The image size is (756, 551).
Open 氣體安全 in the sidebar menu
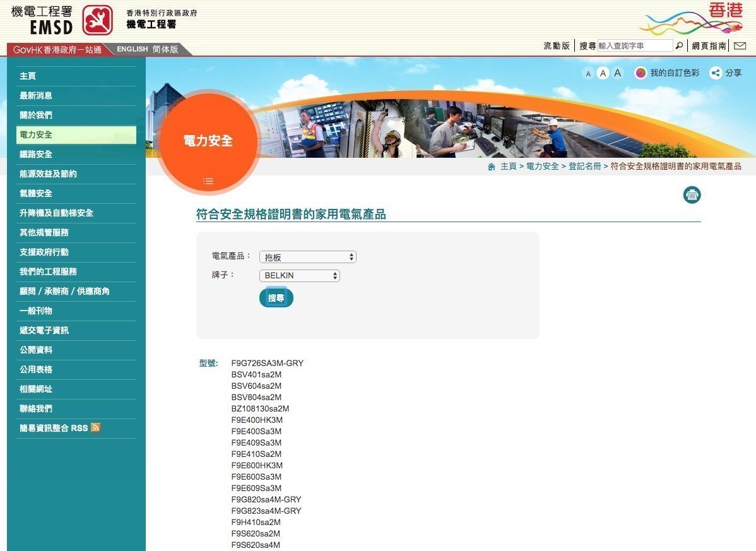pyautogui.click(x=76, y=194)
